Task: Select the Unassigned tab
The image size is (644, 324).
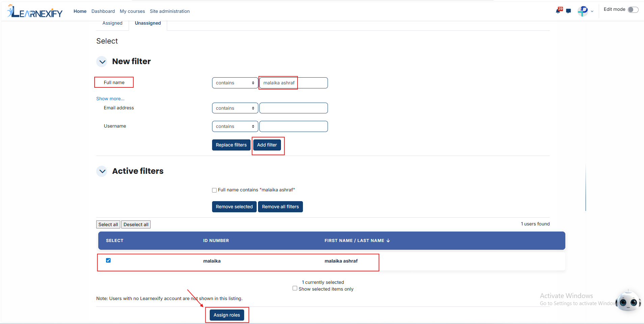Action: coord(148,23)
